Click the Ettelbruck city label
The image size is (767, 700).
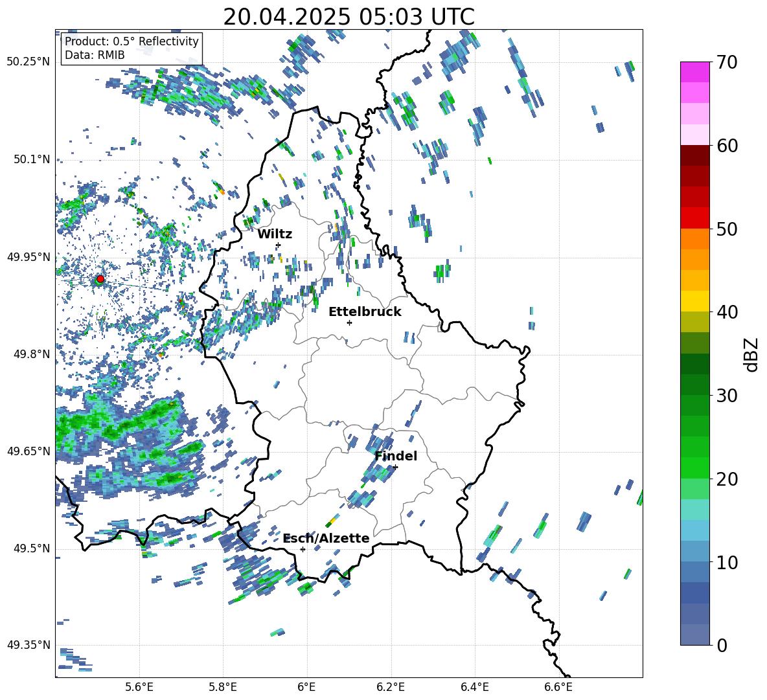tap(365, 312)
